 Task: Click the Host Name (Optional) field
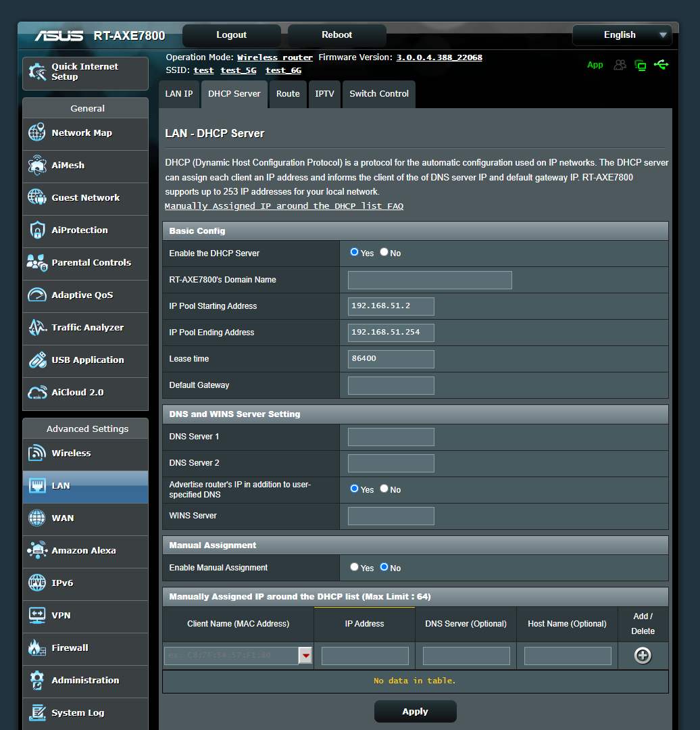[x=568, y=656]
